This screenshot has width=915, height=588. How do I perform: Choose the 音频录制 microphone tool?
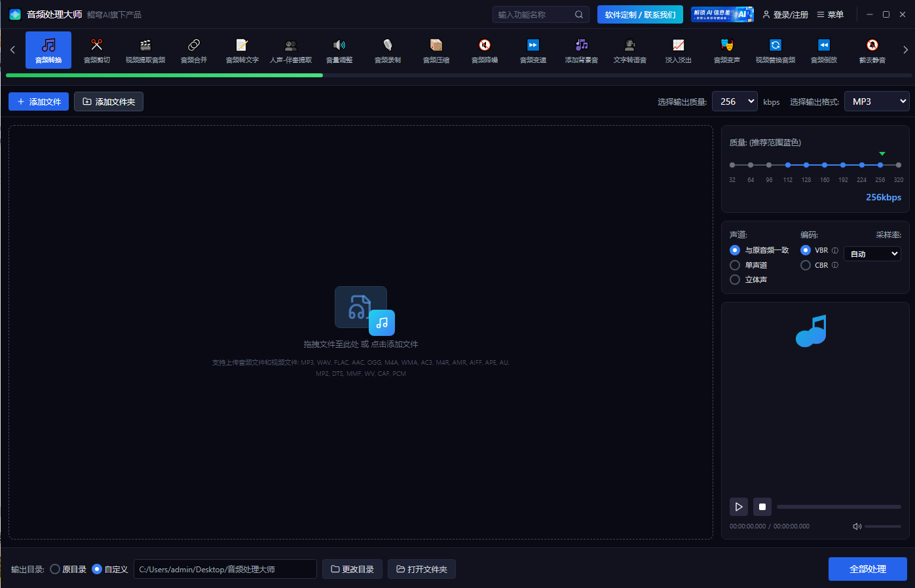click(x=388, y=50)
